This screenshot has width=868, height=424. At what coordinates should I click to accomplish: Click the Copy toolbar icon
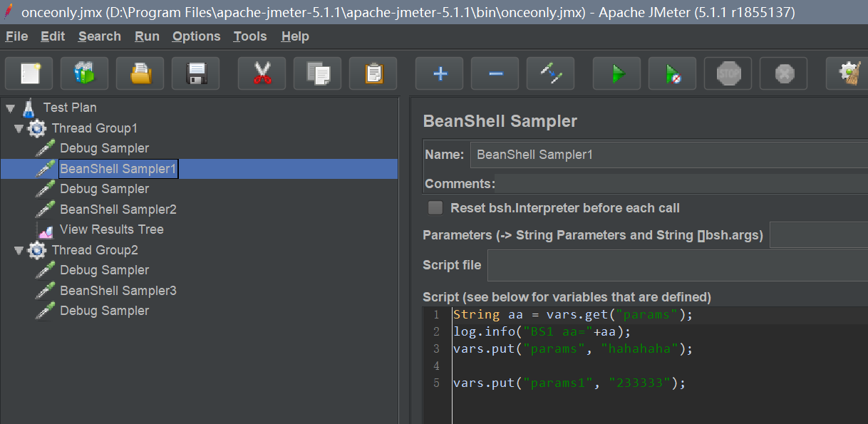318,73
